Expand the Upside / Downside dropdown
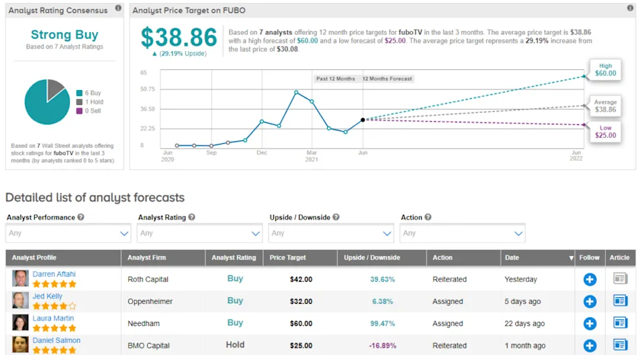644x355 pixels. [331, 233]
